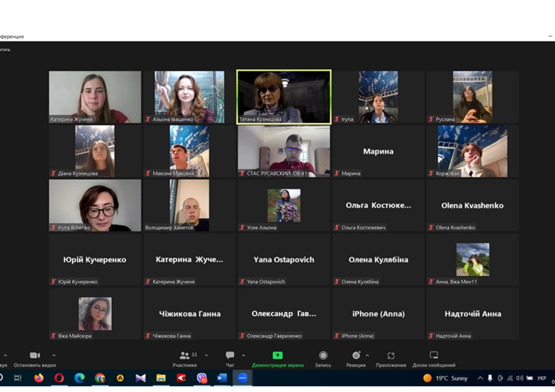Select Катерина Жученя's video tile
The width and height of the screenshot is (555, 392).
tap(95, 97)
